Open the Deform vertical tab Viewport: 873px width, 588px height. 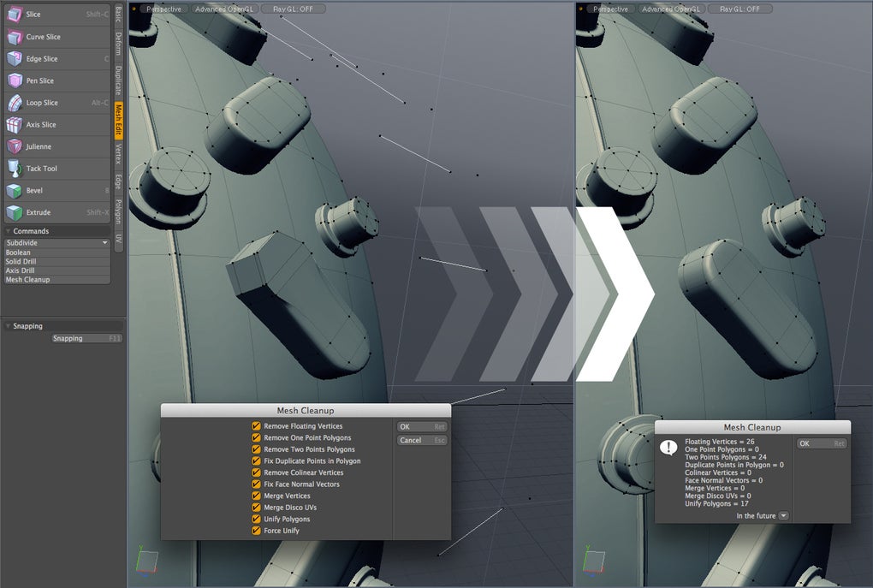[x=119, y=44]
